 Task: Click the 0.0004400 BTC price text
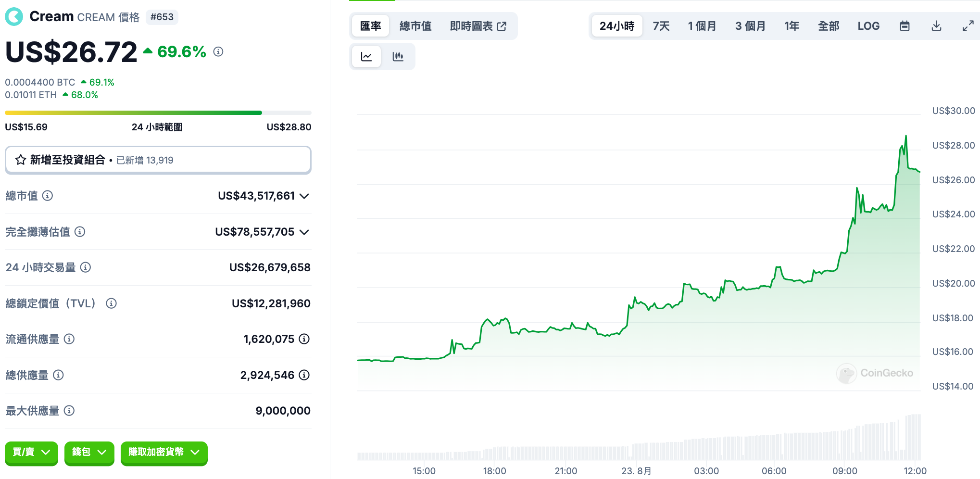pos(40,82)
